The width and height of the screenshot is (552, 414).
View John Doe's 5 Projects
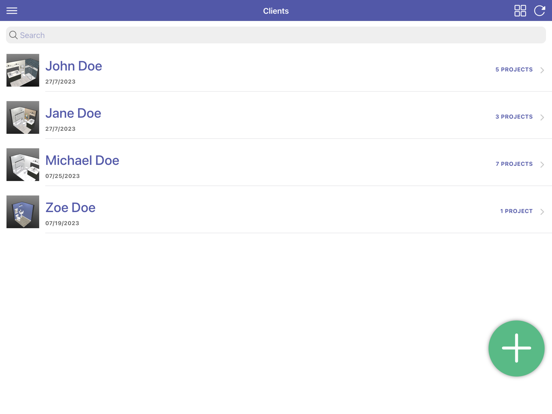(x=514, y=69)
